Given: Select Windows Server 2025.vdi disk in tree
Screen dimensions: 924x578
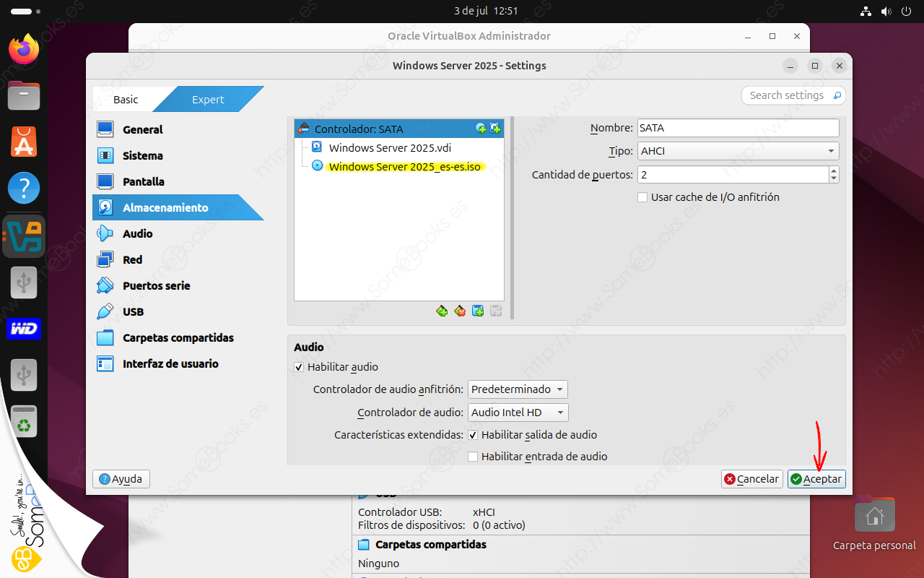Looking at the screenshot, I should point(390,147).
